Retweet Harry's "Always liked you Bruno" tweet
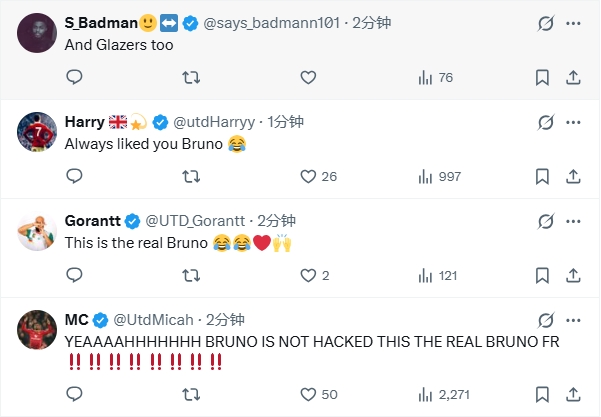Screen dimensions: 601x417 coord(191,176)
